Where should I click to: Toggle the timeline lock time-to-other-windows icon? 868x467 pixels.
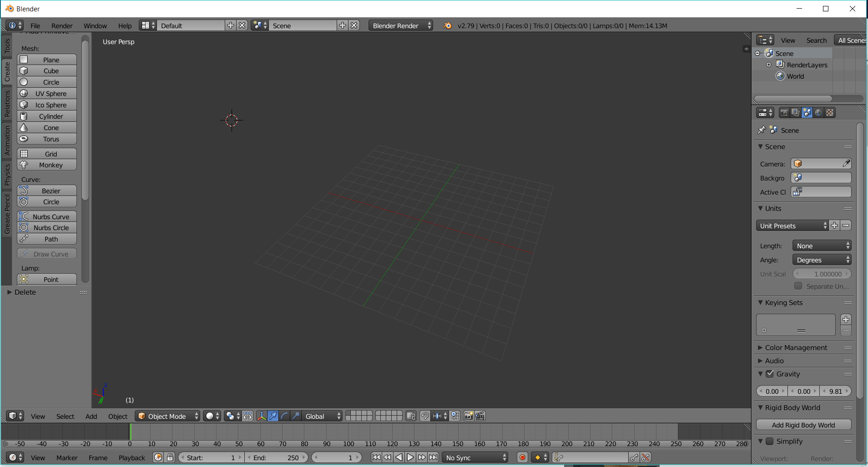170,457
